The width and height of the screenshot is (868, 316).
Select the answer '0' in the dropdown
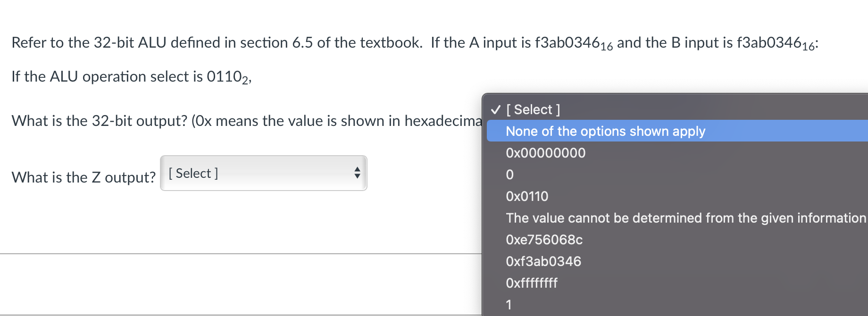(x=509, y=175)
